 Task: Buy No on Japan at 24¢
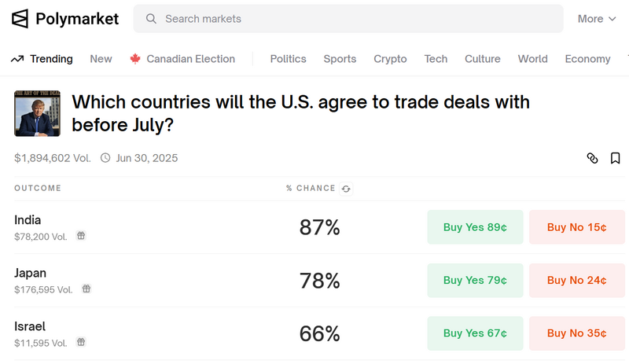coord(576,280)
